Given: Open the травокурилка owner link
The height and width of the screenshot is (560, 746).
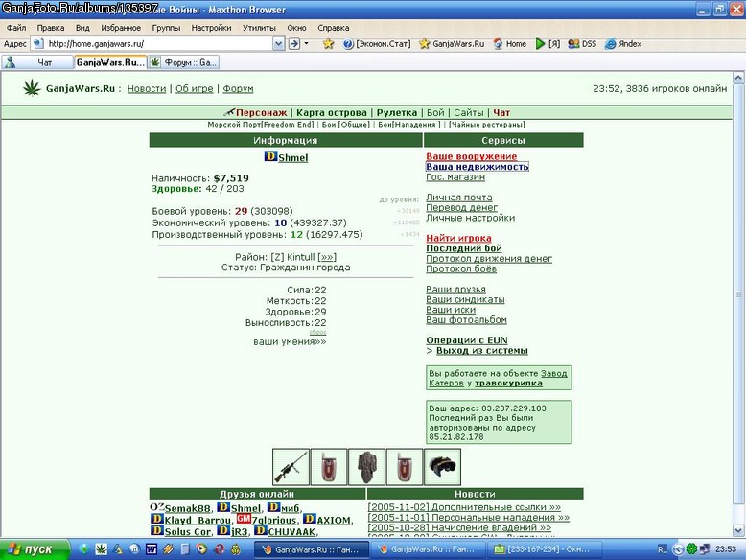Looking at the screenshot, I should [508, 383].
